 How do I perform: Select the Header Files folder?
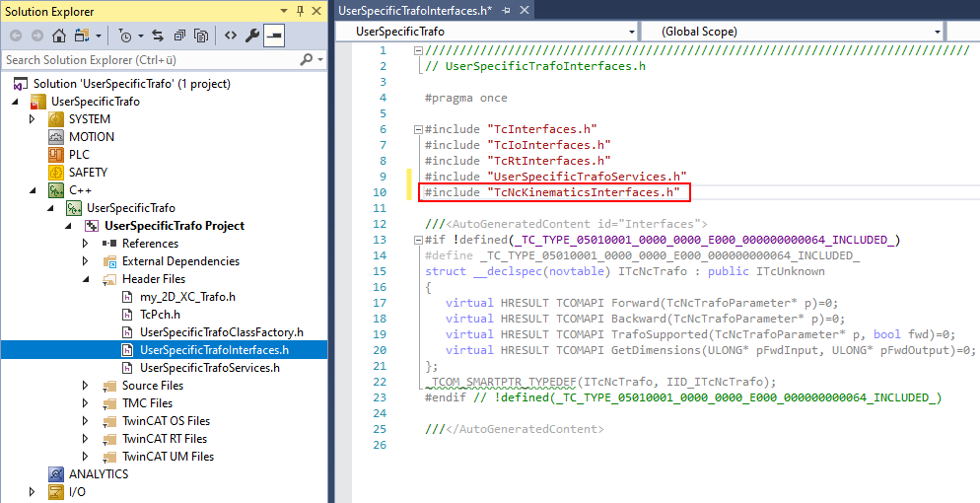tap(154, 279)
